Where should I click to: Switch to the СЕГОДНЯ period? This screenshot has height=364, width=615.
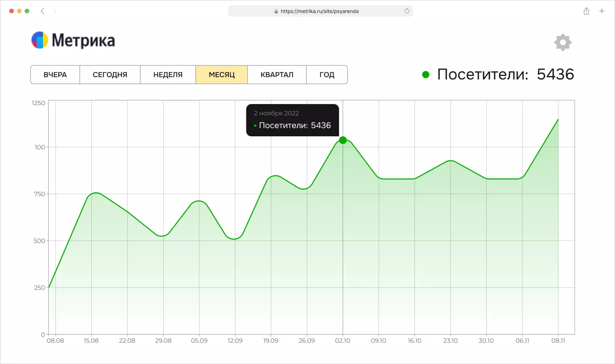click(110, 75)
